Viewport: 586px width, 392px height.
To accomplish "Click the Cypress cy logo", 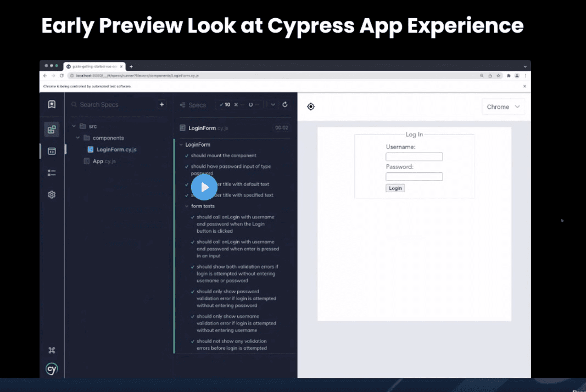I will pyautogui.click(x=52, y=369).
